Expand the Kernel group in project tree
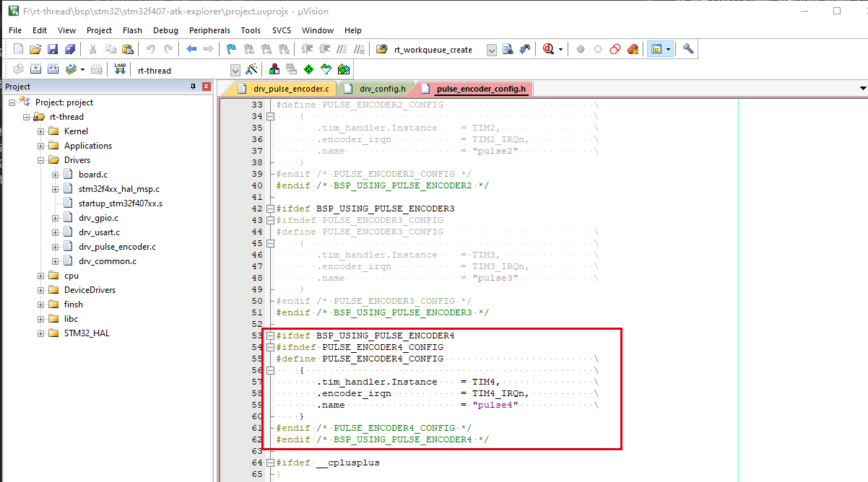Viewport: 868px width, 482px height. (x=41, y=131)
